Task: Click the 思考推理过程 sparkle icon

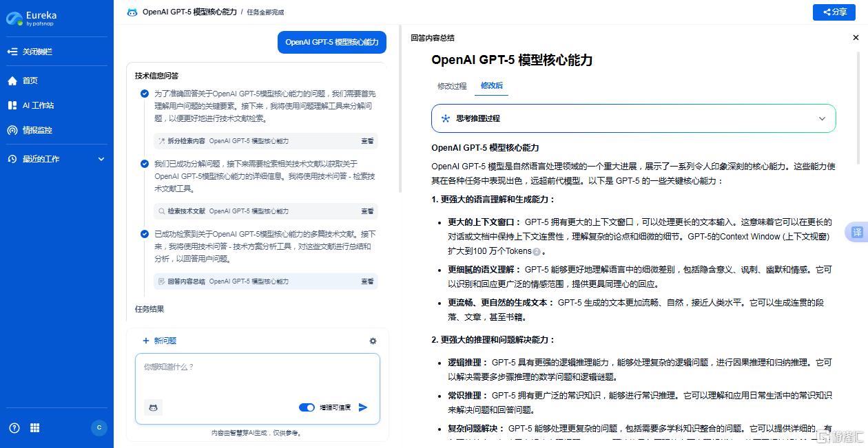Action: coord(446,118)
